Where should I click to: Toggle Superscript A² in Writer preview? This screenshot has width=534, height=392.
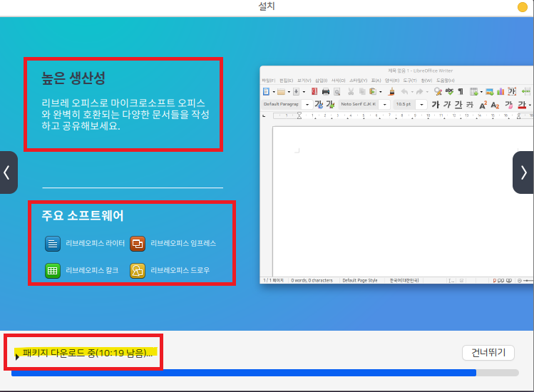click(x=483, y=105)
